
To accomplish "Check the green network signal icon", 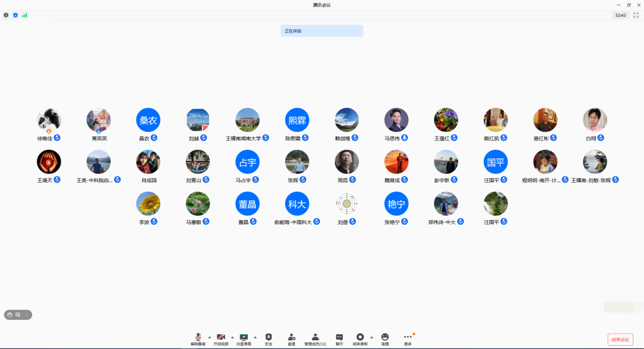I will click(x=24, y=15).
